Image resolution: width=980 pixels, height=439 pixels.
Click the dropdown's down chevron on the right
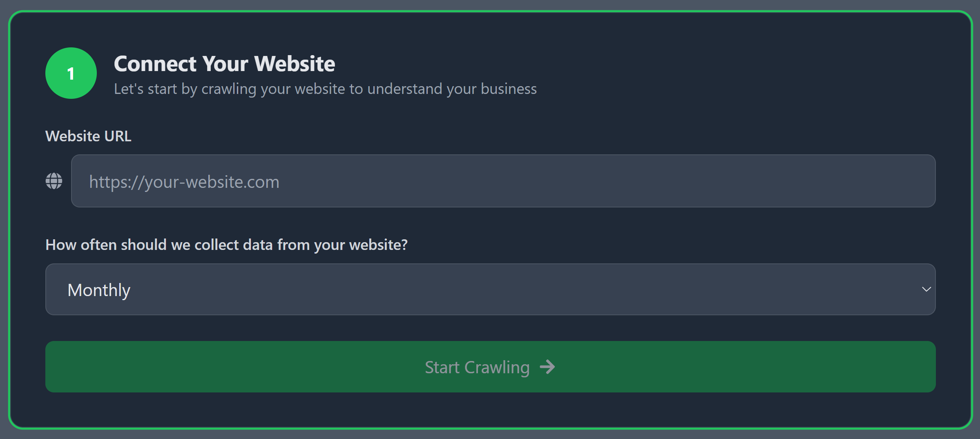(926, 290)
